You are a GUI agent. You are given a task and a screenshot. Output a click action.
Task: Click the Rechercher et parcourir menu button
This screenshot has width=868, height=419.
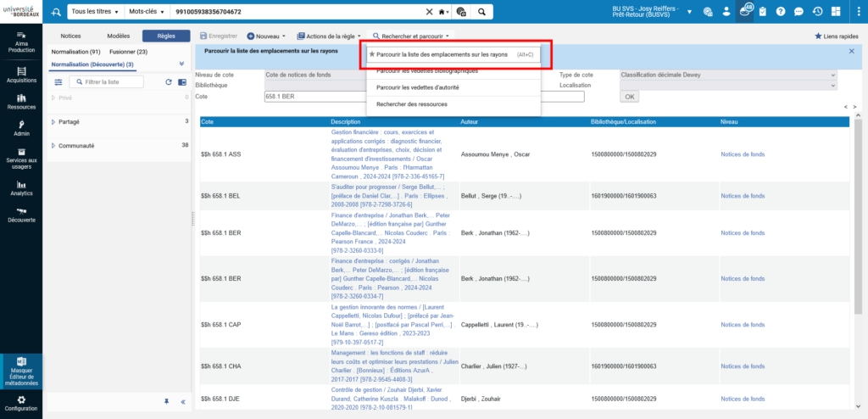tap(409, 36)
